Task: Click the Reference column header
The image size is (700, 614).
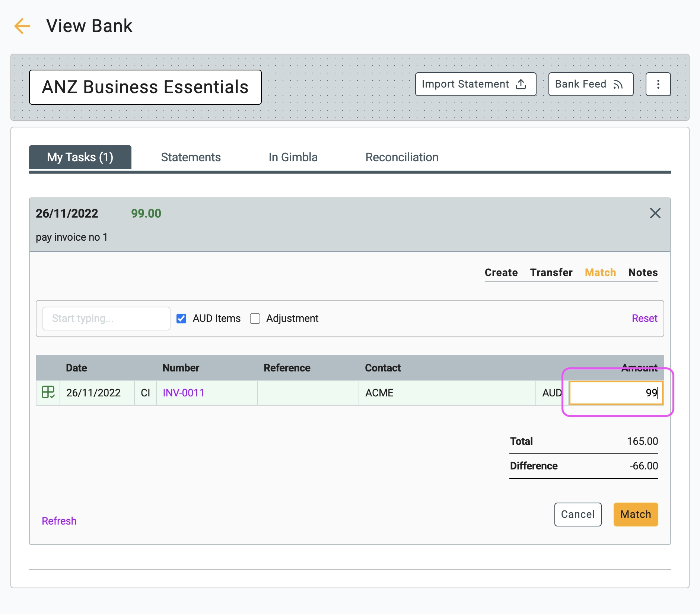Action: (x=287, y=368)
